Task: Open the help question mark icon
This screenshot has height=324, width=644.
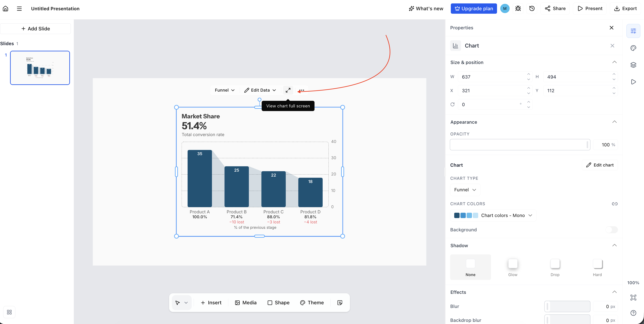Action: point(633,313)
